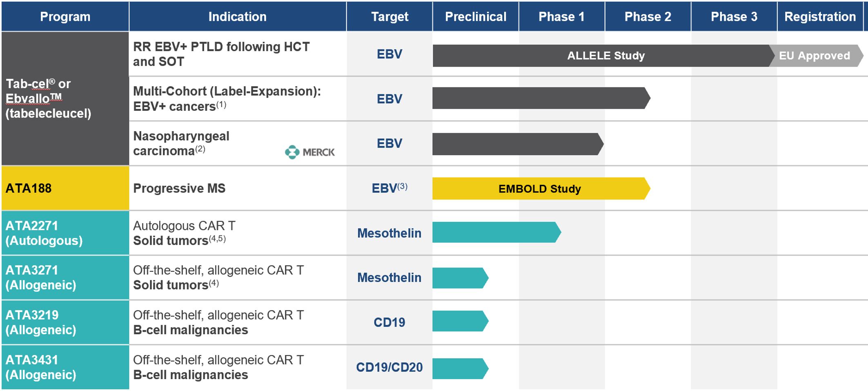Click the Tab-cel or Ebvallo program cell
868x391 pixels.
point(65,98)
